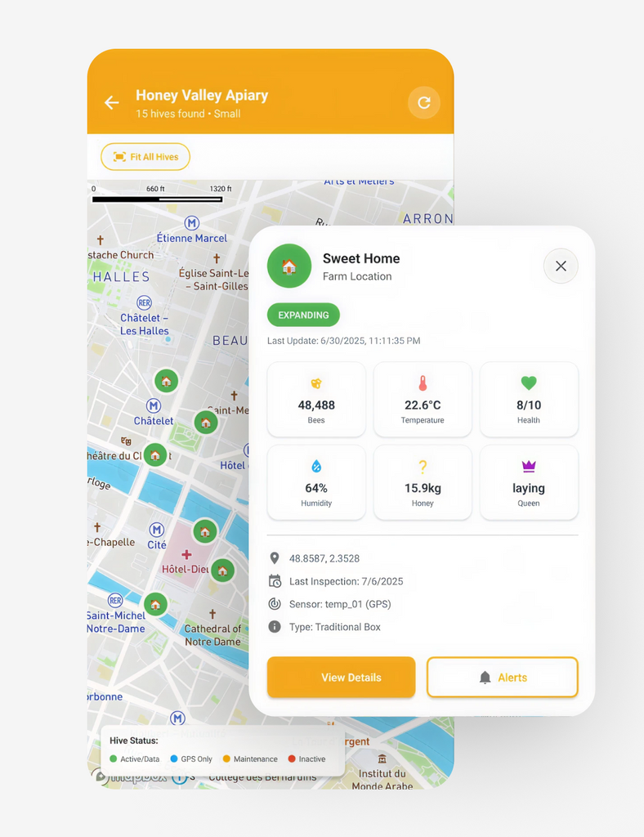Select hive marker above Châtelet metro
This screenshot has width=644, height=837.
pos(167,381)
